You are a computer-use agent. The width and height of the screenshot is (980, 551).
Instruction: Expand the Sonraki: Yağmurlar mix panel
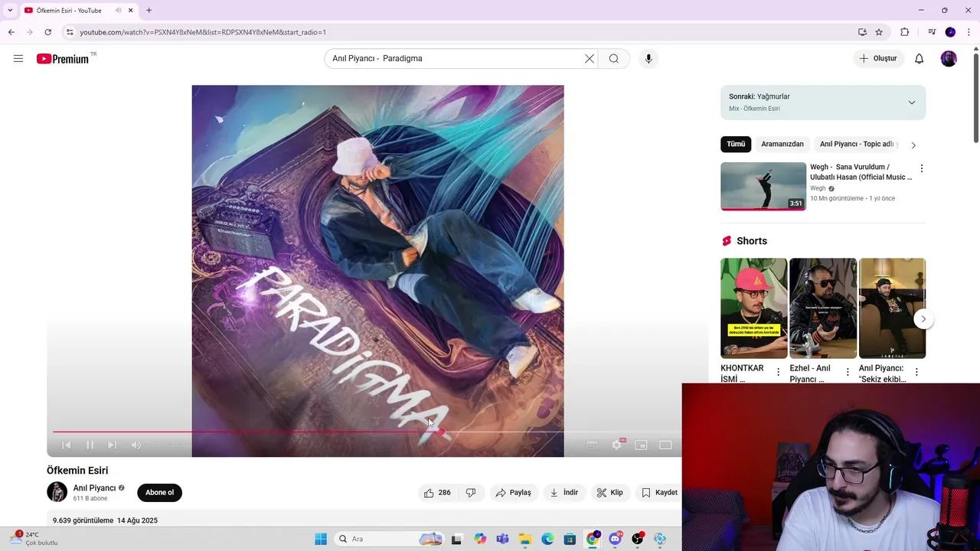tap(911, 103)
